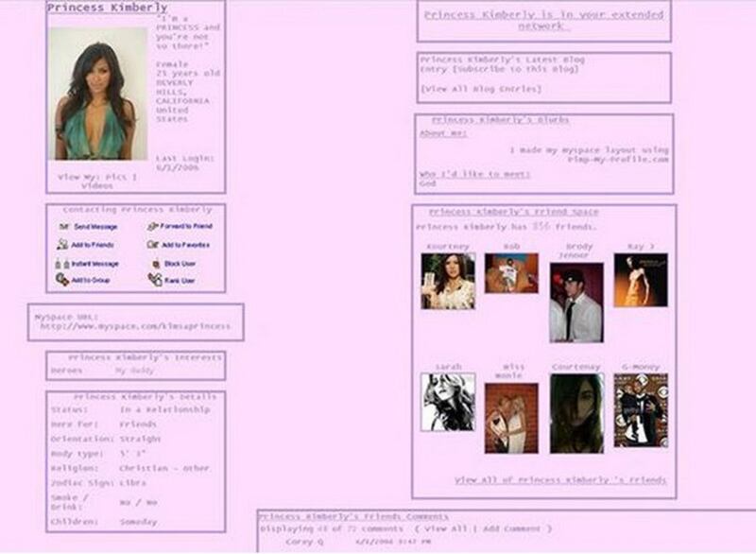The width and height of the screenshot is (756, 554).
Task: Open Brody Jenner's friend photo
Action: click(x=576, y=303)
